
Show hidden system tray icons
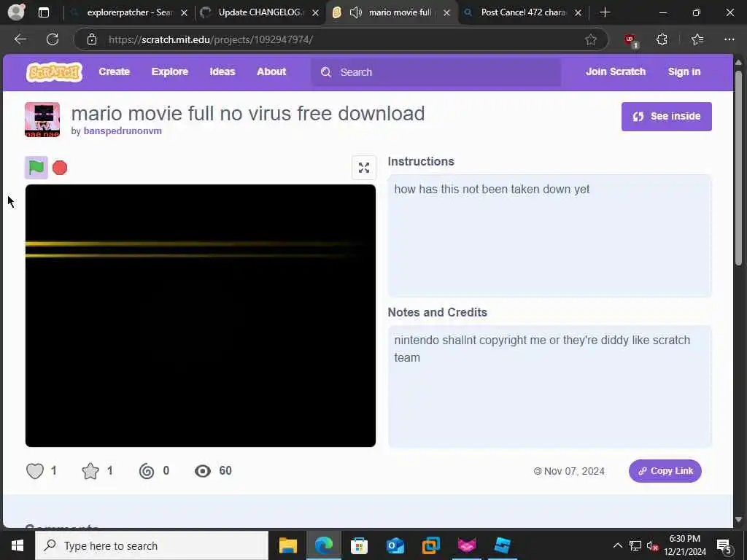[617, 545]
